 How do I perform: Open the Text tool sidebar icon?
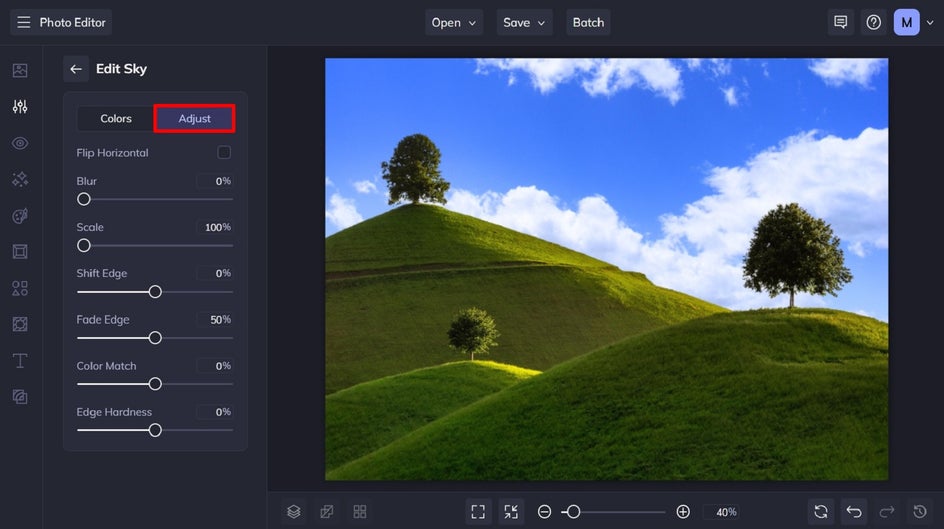[20, 360]
